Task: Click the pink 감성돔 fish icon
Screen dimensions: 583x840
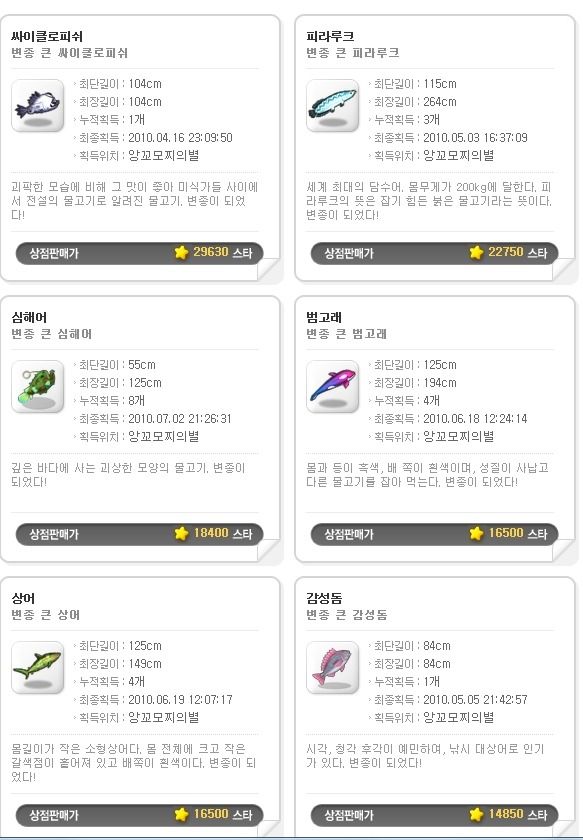Action: [333, 668]
